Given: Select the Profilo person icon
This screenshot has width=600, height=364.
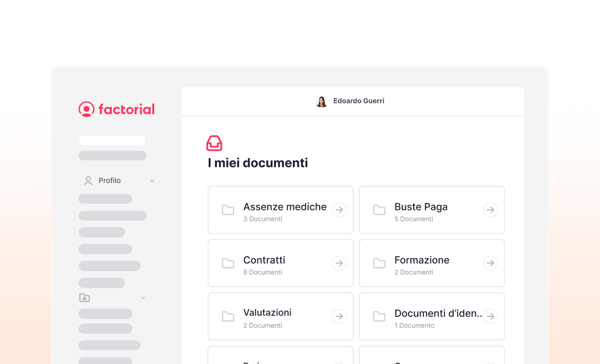Looking at the screenshot, I should point(88,181).
